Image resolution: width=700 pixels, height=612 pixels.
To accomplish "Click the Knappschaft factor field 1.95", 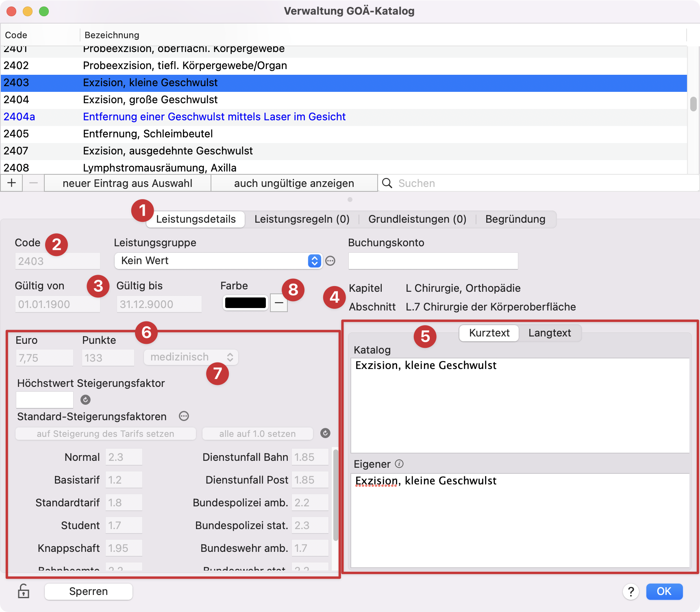I will (124, 548).
